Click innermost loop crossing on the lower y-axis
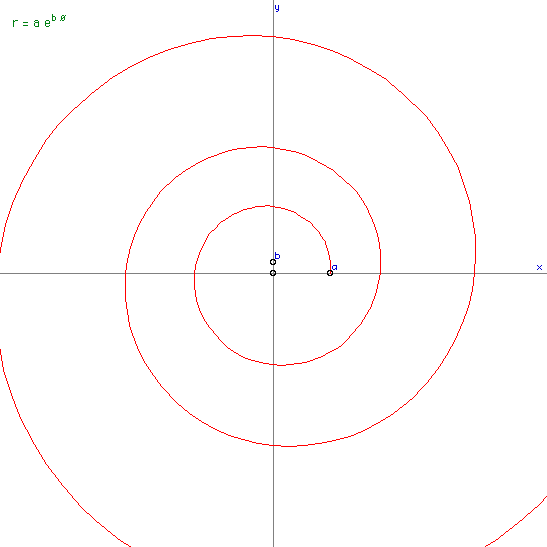 point(274,365)
